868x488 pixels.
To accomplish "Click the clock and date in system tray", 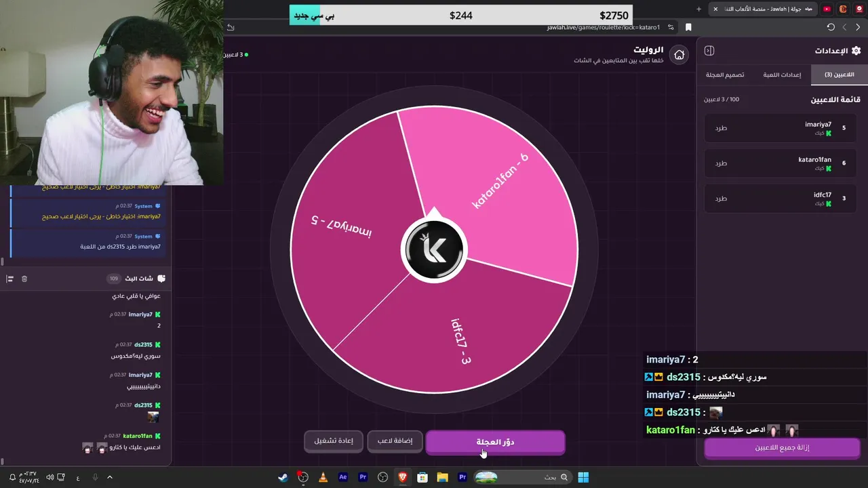I will 28,477.
